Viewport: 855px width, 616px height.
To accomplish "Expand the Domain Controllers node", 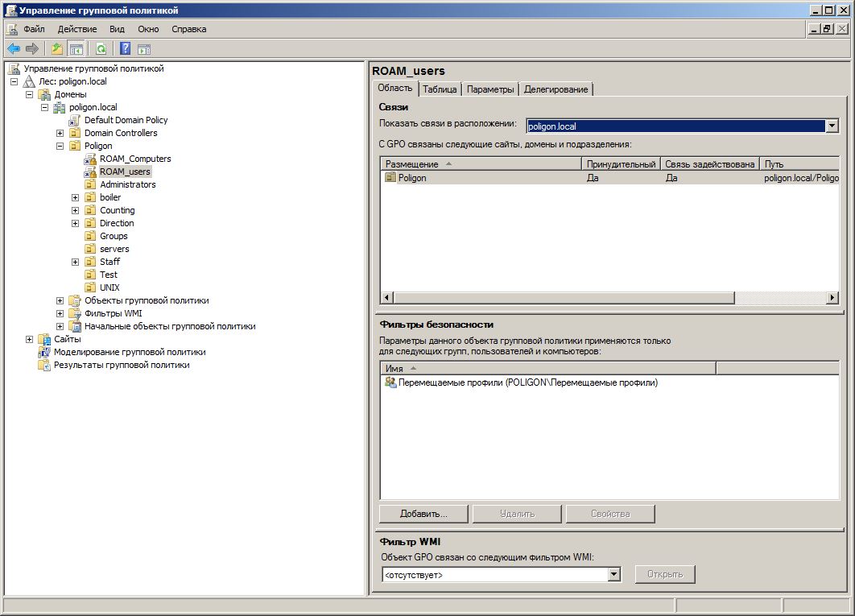I will pyautogui.click(x=60, y=133).
